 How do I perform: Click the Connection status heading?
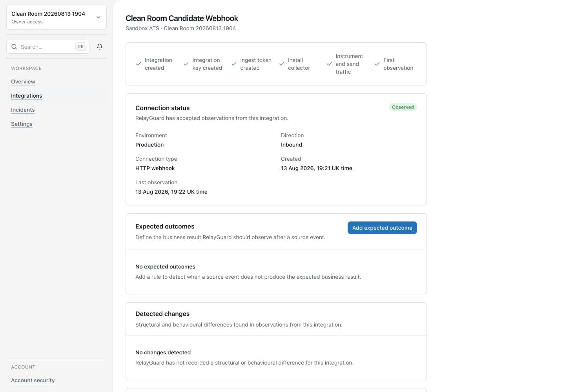162,108
